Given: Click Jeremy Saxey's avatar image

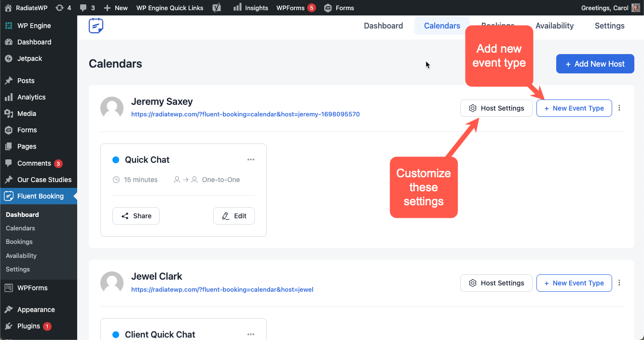Looking at the screenshot, I should [x=112, y=108].
